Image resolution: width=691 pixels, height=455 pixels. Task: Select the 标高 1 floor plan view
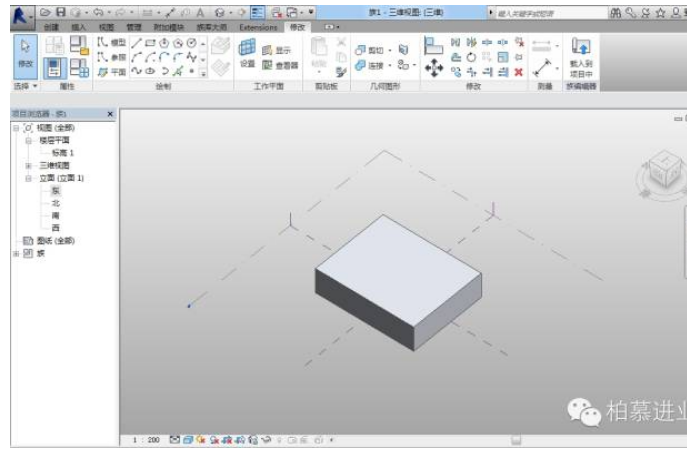point(63,153)
